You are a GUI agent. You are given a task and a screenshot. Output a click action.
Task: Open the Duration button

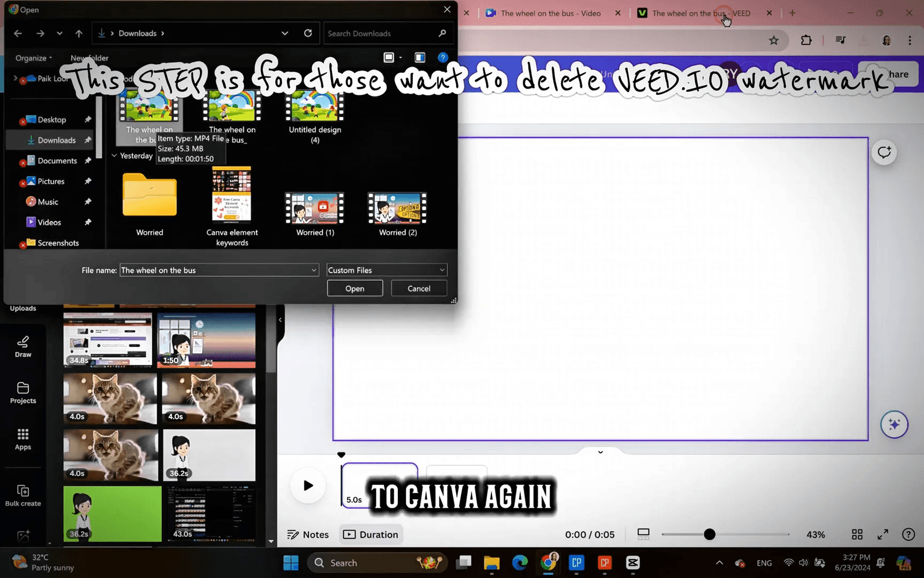(x=371, y=535)
